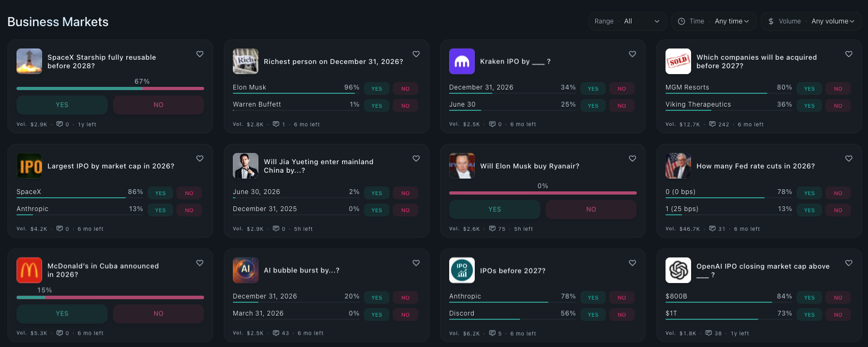868x347 pixels.
Task: Click NO for Kraken IPO by June 30
Action: (622, 106)
